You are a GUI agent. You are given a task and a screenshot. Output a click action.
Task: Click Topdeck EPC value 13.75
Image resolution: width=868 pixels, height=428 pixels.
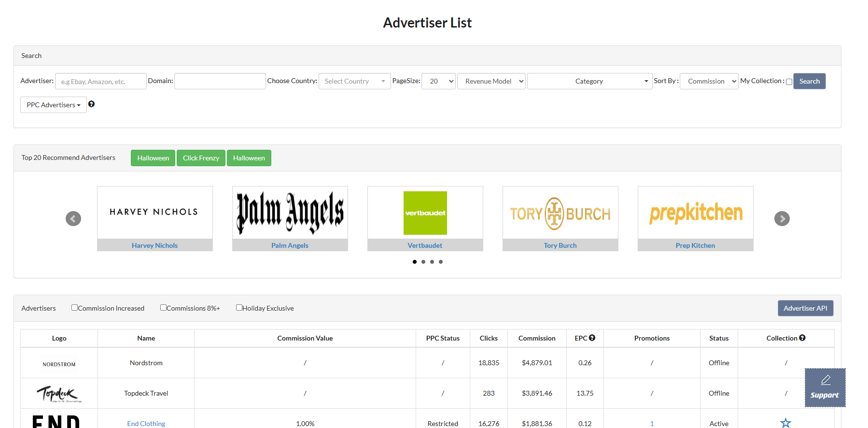click(585, 393)
